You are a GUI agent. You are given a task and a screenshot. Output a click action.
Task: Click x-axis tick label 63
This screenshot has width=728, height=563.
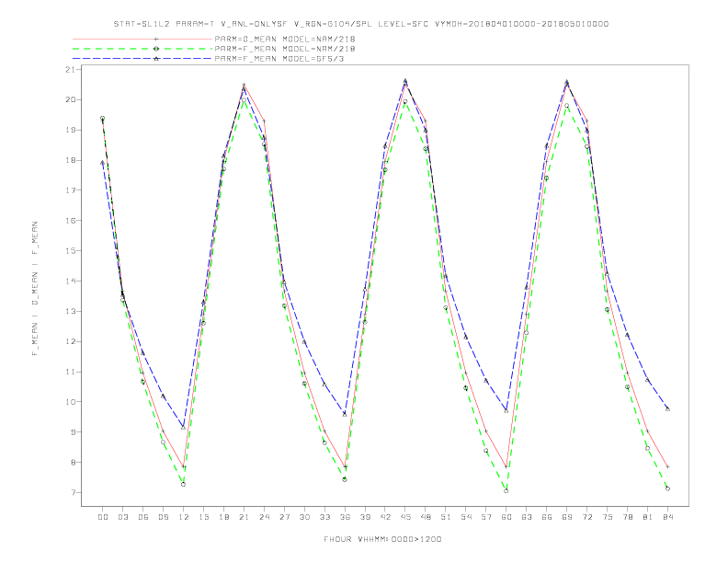(x=527, y=517)
